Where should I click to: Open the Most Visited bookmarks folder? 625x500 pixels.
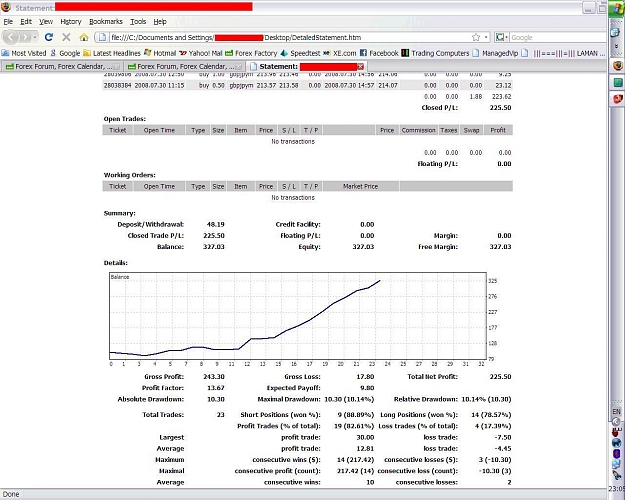click(24, 53)
